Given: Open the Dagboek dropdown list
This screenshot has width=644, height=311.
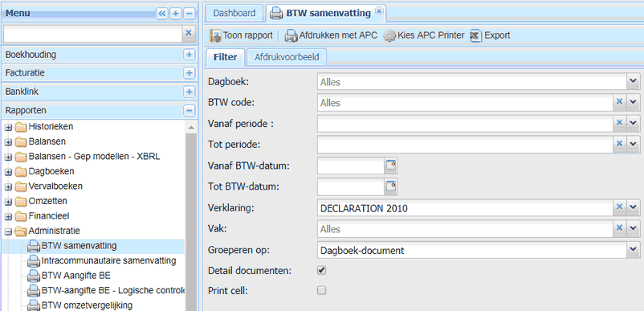Looking at the screenshot, I should coord(634,82).
